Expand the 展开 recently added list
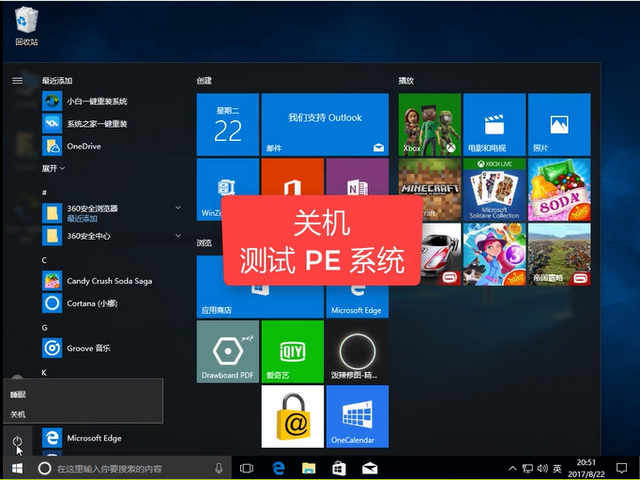 click(x=51, y=168)
